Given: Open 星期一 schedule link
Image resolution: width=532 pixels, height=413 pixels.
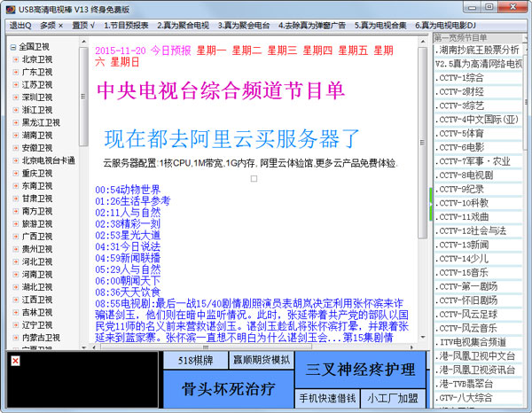Looking at the screenshot, I should point(211,51).
